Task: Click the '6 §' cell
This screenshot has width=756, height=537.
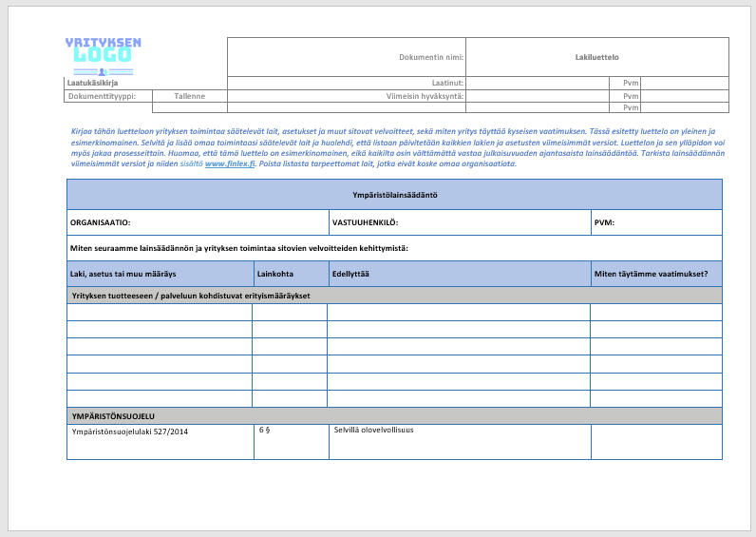Action: click(x=292, y=442)
